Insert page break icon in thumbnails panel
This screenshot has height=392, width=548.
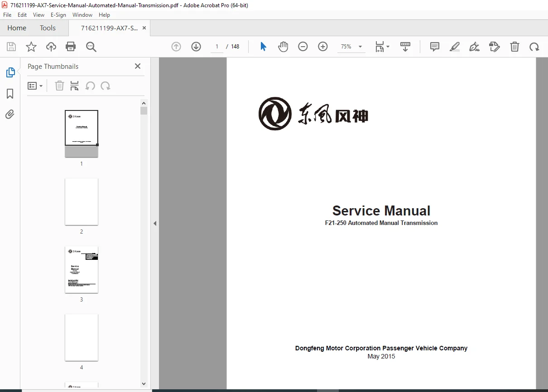[75, 86]
